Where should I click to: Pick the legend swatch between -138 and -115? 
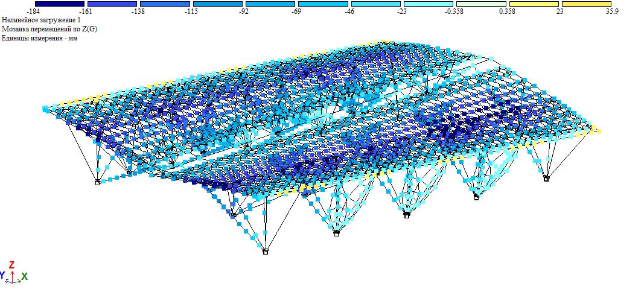coord(165,4)
